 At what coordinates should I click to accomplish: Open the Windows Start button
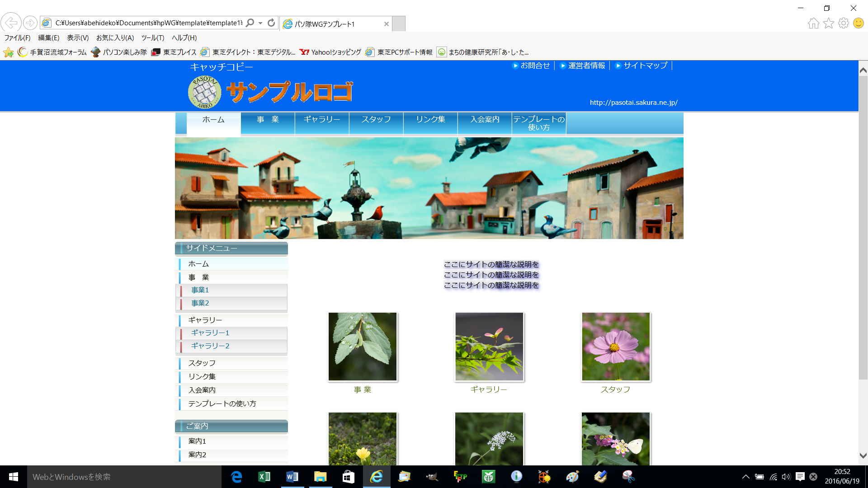[x=14, y=477]
